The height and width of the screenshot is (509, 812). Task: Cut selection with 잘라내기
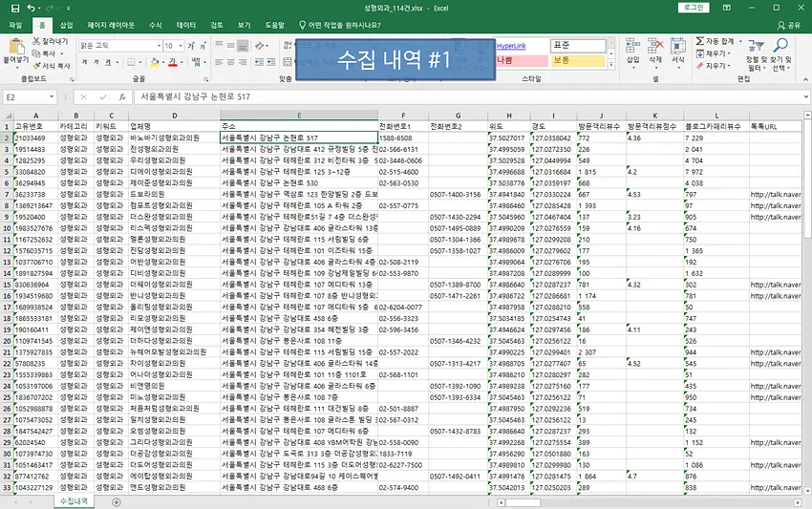(x=51, y=41)
